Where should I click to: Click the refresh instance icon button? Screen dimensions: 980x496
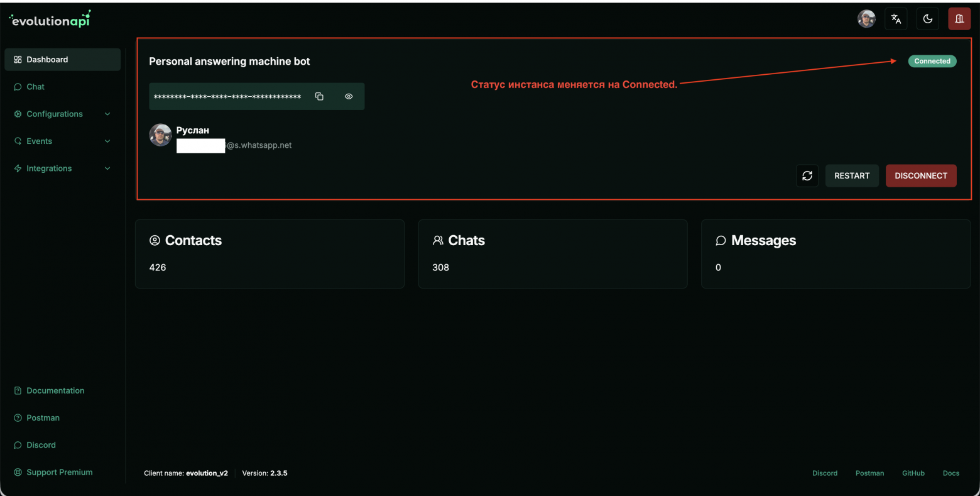point(807,176)
